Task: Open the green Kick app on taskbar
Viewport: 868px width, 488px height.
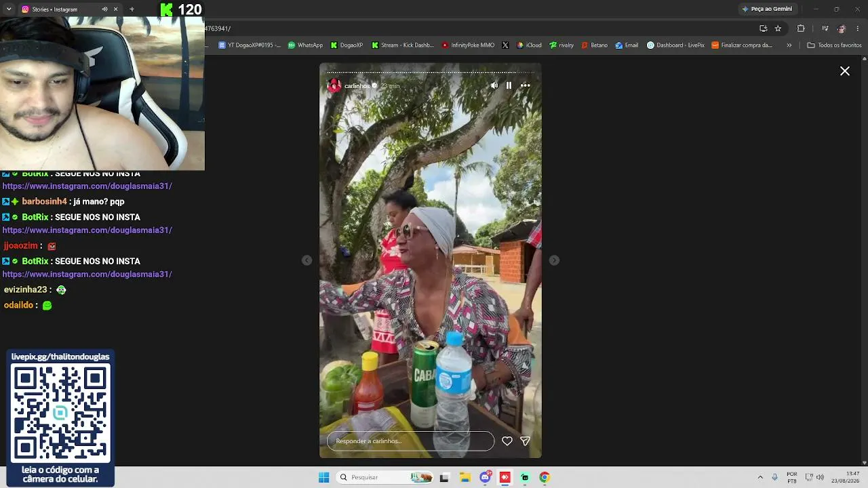Action: pyautogui.click(x=525, y=478)
